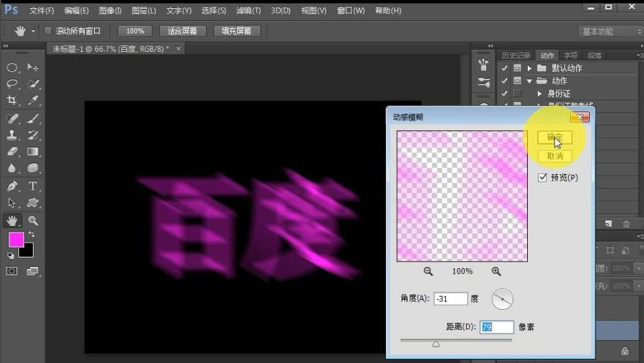The height and width of the screenshot is (363, 644).
Task: Open the 滤镜(T) menu
Action: [x=248, y=11]
